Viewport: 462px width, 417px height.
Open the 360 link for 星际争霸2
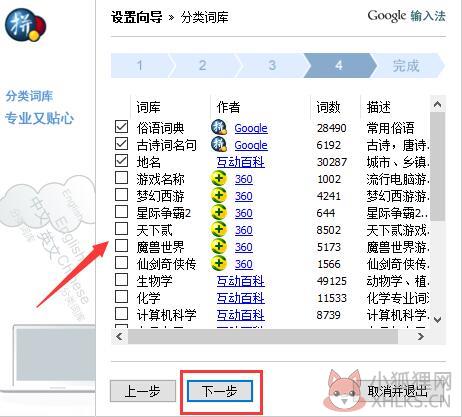point(244,213)
